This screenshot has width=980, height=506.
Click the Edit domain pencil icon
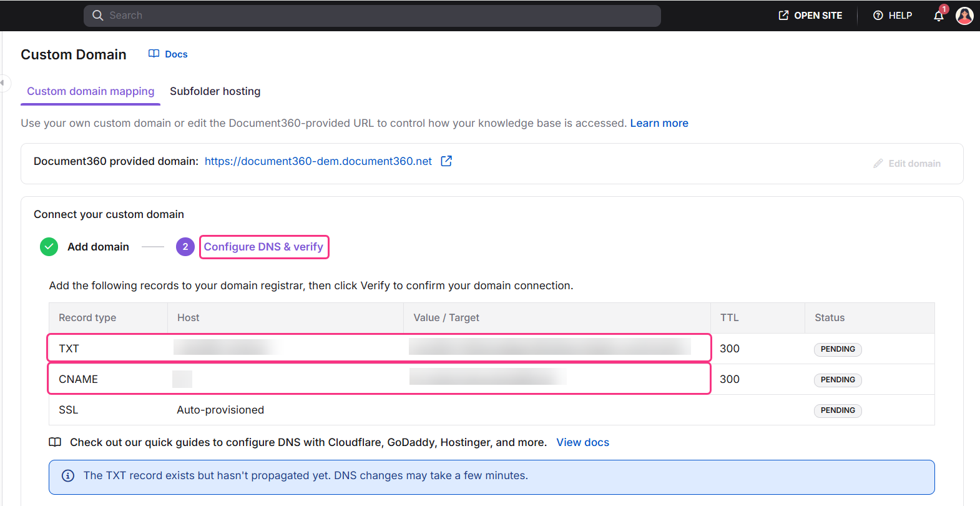tap(878, 164)
